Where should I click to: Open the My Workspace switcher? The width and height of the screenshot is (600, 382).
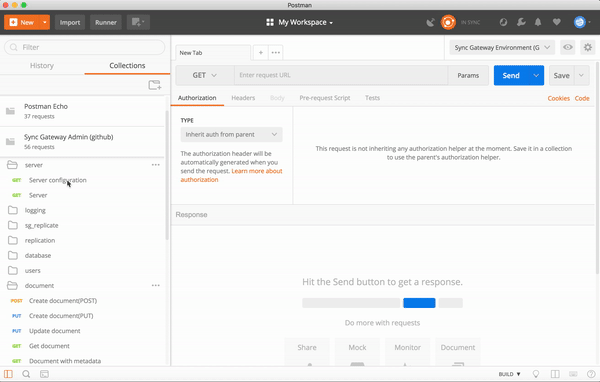(x=300, y=22)
